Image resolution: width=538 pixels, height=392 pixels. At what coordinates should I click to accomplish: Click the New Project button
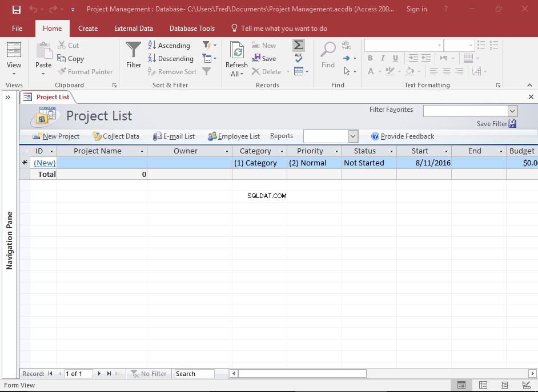coord(56,136)
